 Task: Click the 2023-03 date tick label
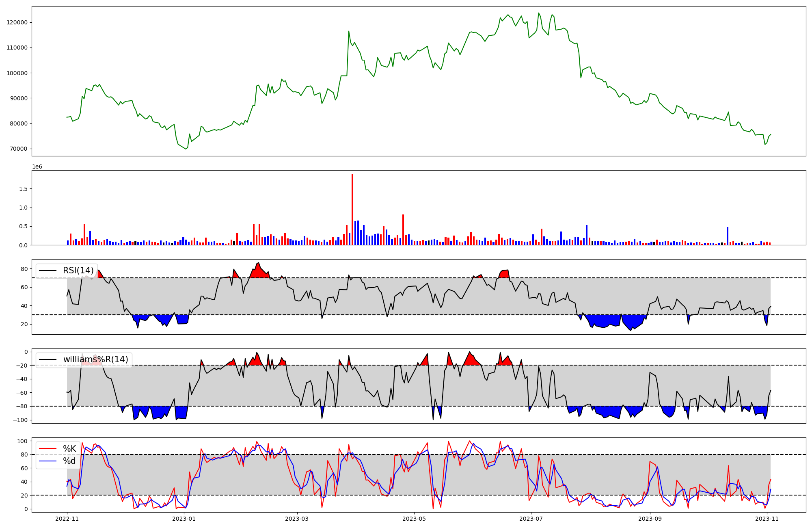(x=297, y=519)
